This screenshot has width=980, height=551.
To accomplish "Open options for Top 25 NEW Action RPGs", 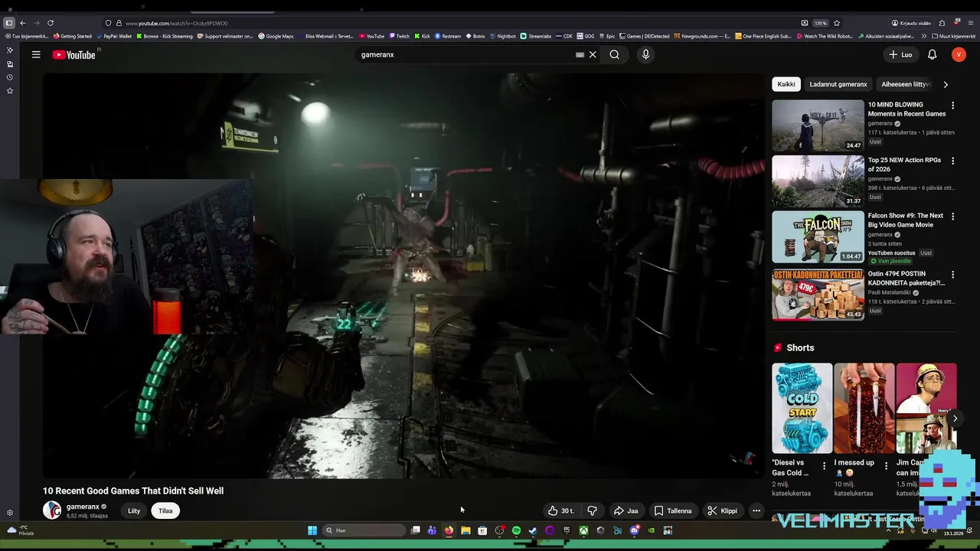I will (952, 161).
